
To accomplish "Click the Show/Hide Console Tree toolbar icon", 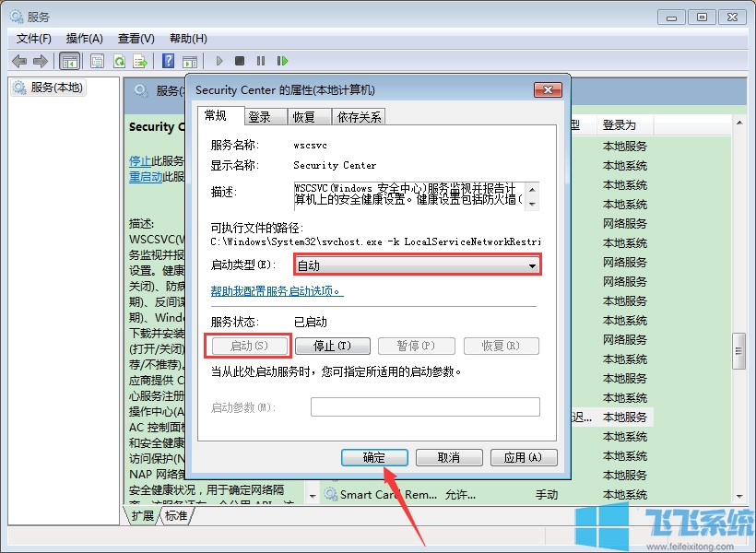I will coord(69,61).
